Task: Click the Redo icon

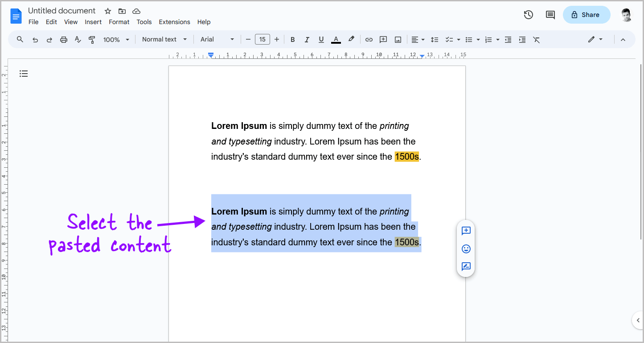Action: coord(49,39)
